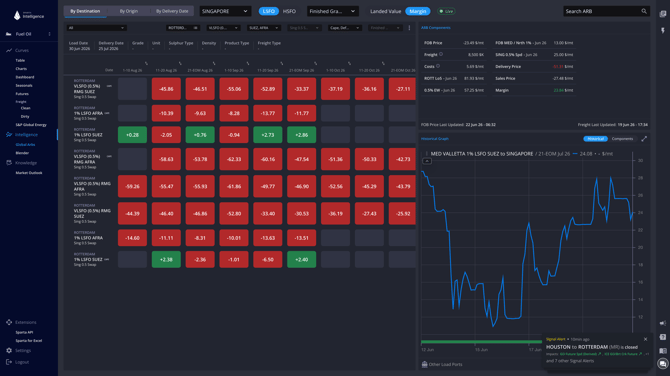Open the Sing 0.5 S filter dropdown
Viewport: 670px width, 376px height.
pos(304,28)
